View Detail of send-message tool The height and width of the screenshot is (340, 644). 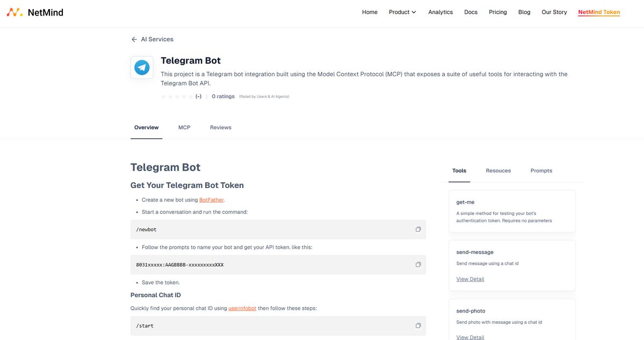click(x=470, y=279)
